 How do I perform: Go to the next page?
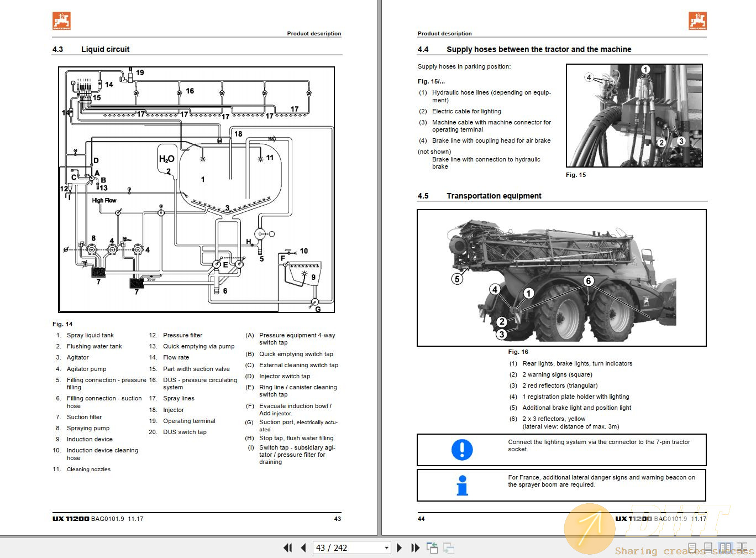pyautogui.click(x=399, y=548)
